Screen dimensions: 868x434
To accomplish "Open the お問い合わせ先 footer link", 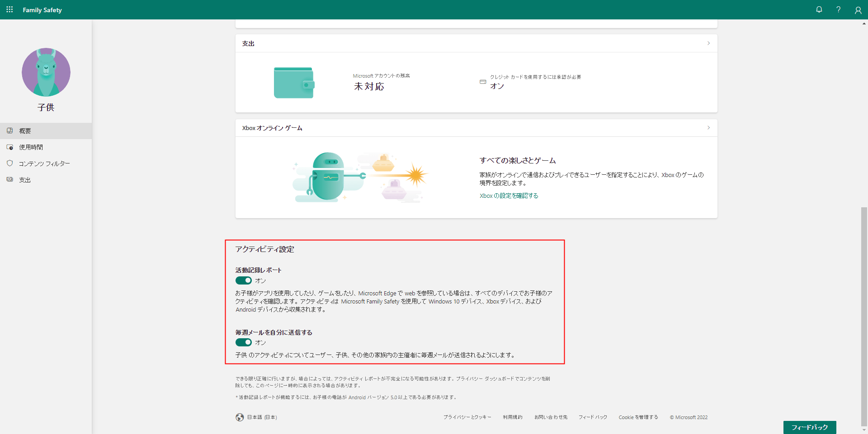I will click(x=551, y=417).
